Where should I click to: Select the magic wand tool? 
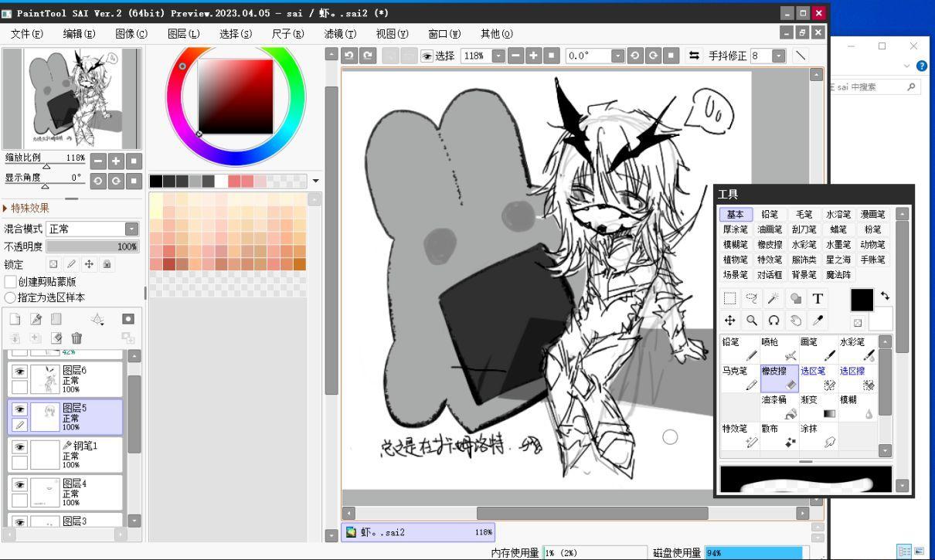(x=773, y=299)
